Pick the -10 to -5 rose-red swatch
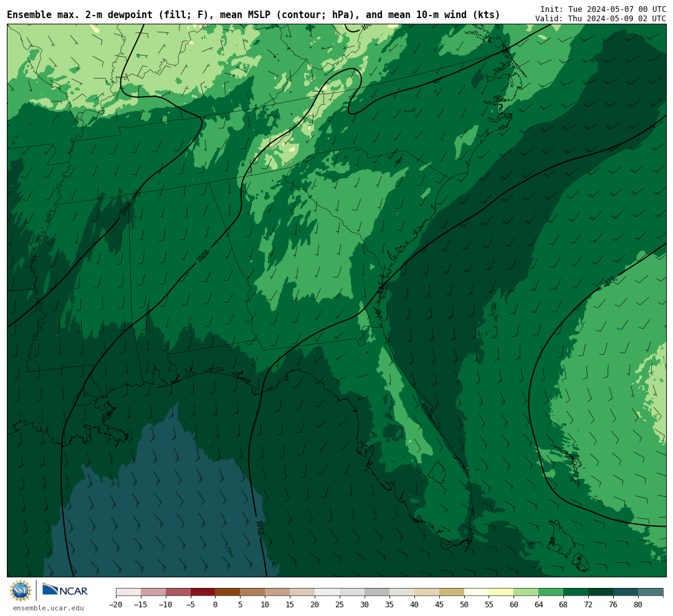This screenshot has height=616, width=673. coord(178,592)
